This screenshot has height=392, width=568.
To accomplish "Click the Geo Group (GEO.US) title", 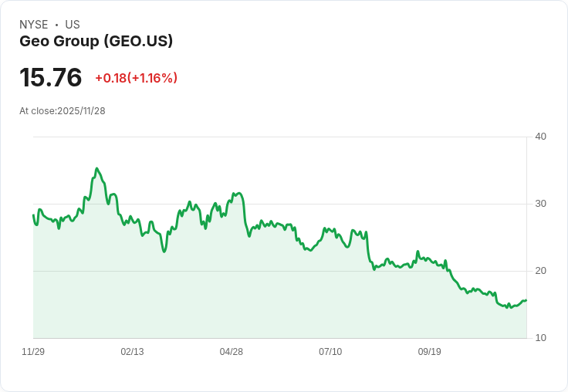I will pyautogui.click(x=96, y=42).
